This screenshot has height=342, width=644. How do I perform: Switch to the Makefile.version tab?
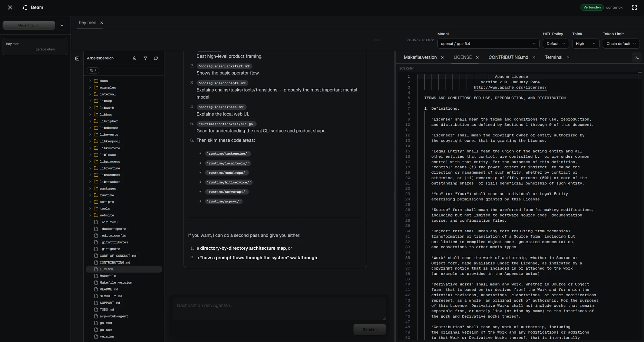[420, 57]
